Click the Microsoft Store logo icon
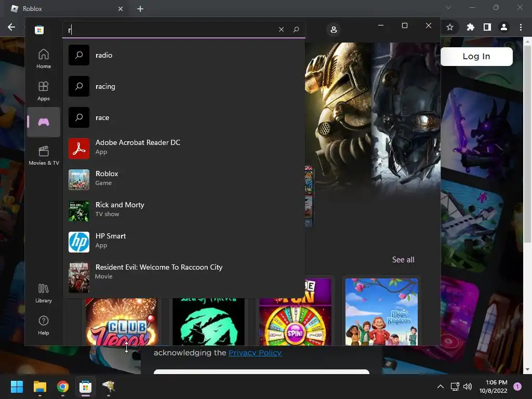This screenshot has width=532, height=399. coord(39,30)
